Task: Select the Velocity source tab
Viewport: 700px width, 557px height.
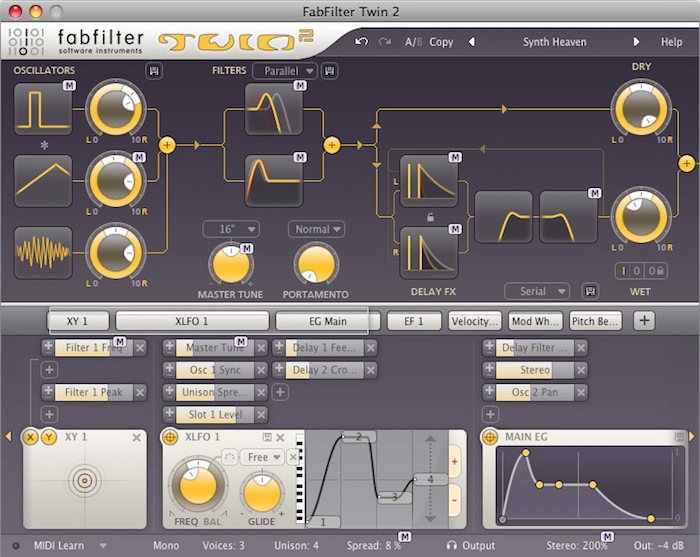Action: [x=475, y=321]
